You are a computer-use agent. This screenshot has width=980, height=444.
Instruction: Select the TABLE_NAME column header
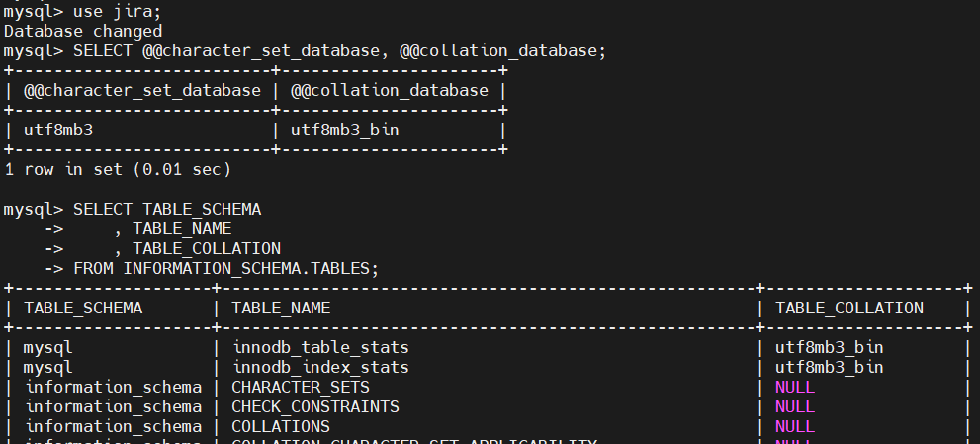point(281,309)
